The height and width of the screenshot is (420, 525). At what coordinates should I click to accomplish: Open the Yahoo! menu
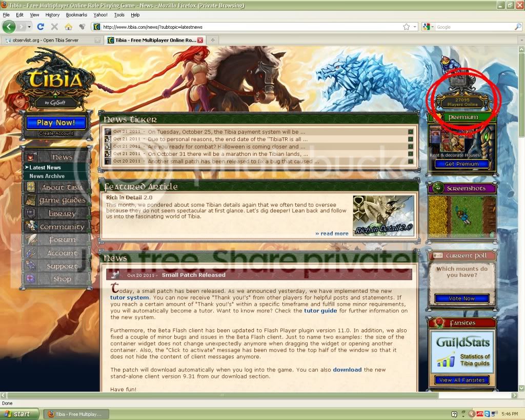point(100,15)
